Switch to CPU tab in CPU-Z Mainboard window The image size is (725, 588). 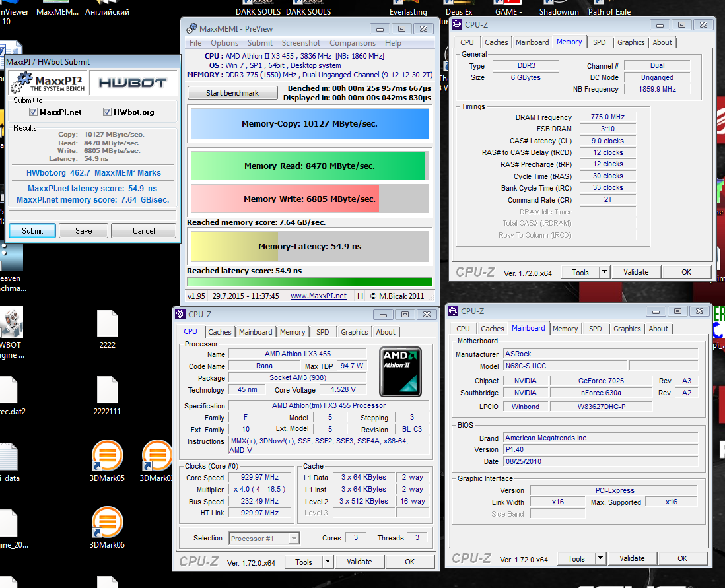click(x=463, y=329)
